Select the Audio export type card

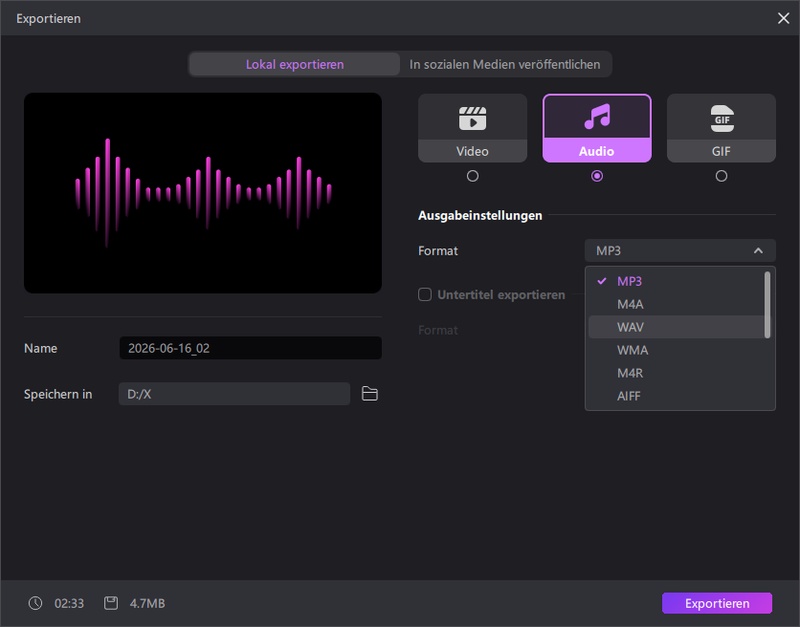point(596,128)
